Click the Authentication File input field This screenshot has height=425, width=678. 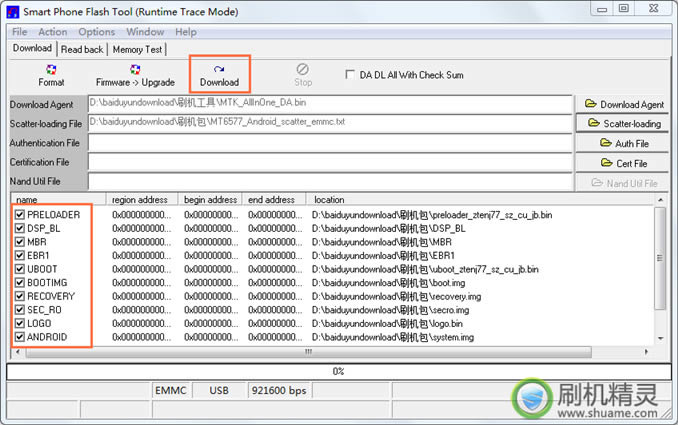point(329,143)
